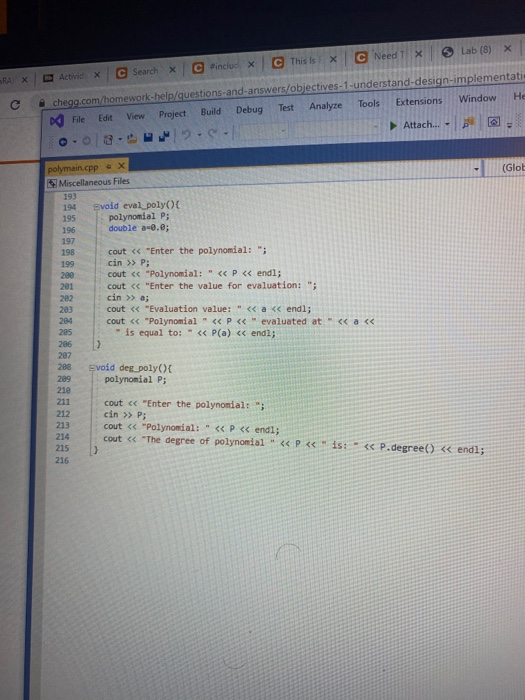Click the globe favicon on Lab (8) tab
The height and width of the screenshot is (700, 525).
447,52
